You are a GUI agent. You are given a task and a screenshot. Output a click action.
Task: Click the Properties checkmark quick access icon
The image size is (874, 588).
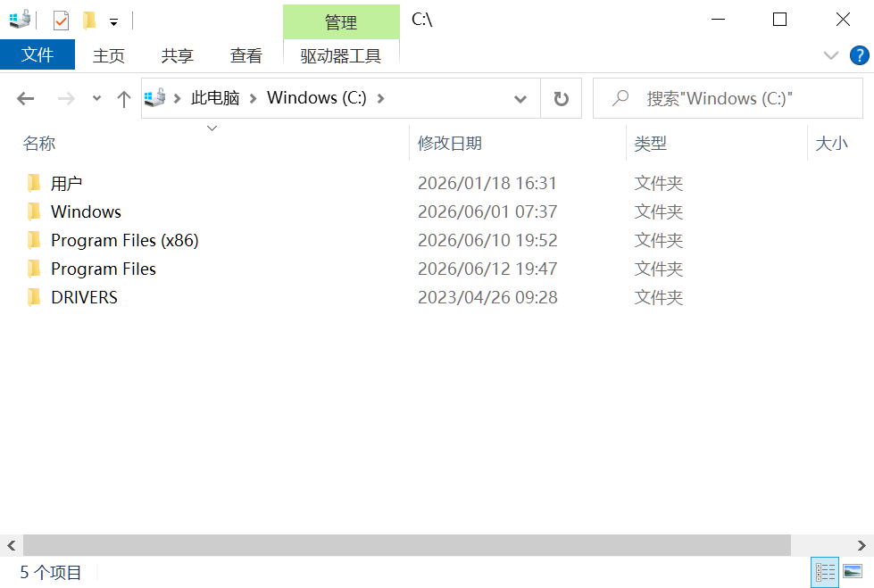(x=61, y=21)
